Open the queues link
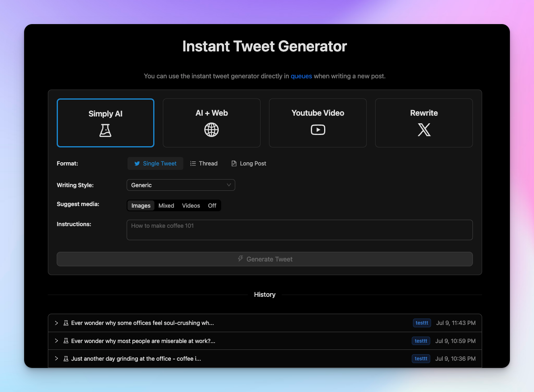Screen dimensions: 534x392 [x=301, y=76]
